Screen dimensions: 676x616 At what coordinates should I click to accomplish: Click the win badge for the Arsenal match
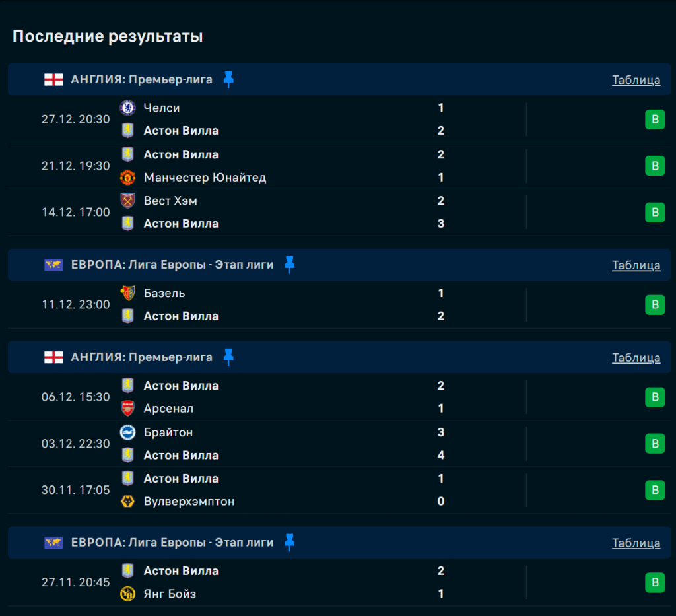(x=654, y=397)
